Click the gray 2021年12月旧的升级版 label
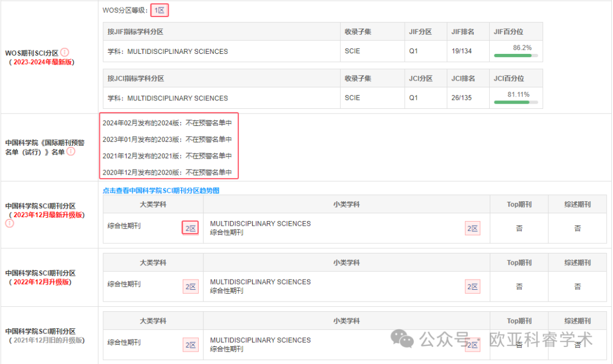613x364 pixels. click(x=48, y=340)
